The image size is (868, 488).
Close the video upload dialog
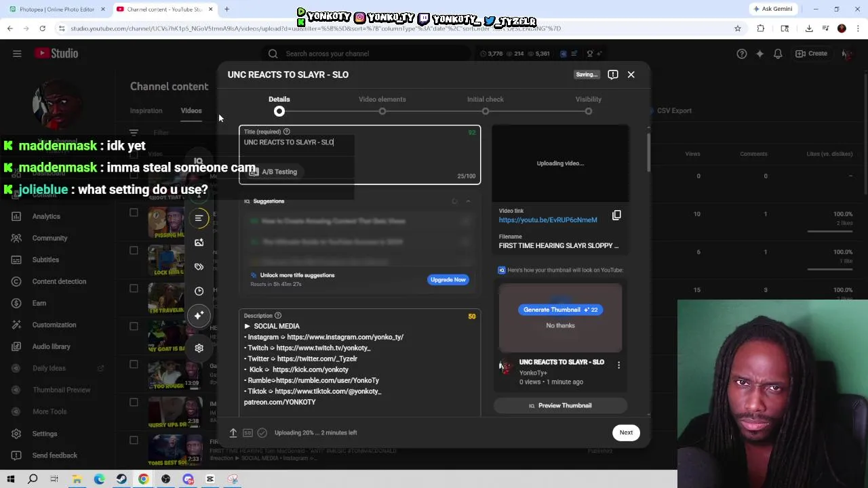[631, 75]
